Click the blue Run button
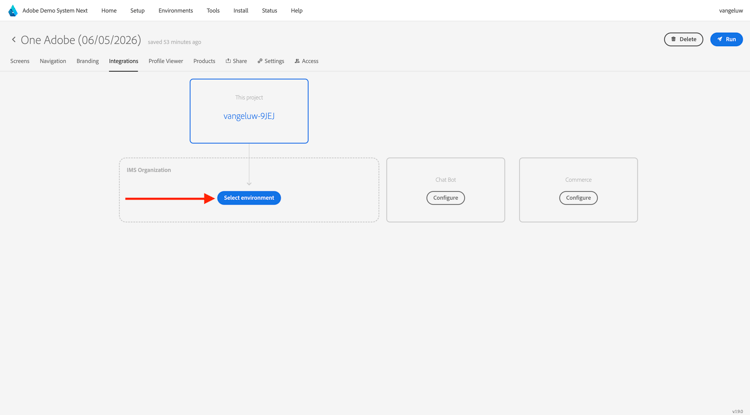 click(x=726, y=39)
